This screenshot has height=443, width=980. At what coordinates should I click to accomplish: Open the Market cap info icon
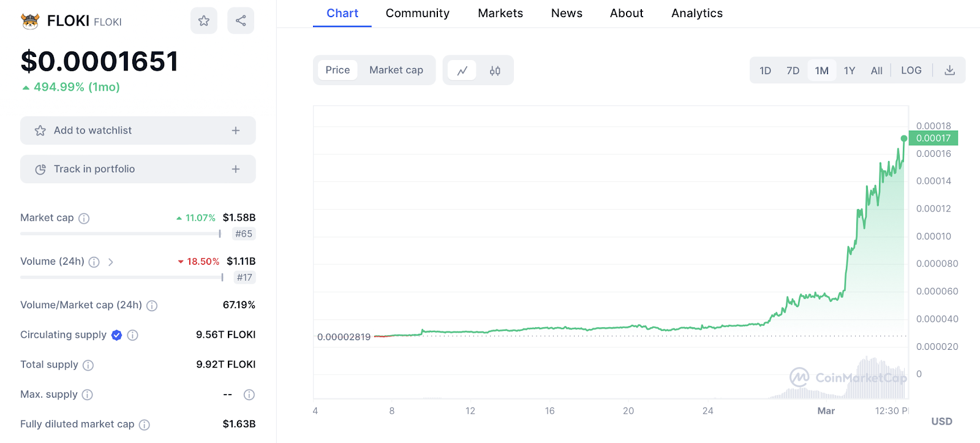click(84, 218)
